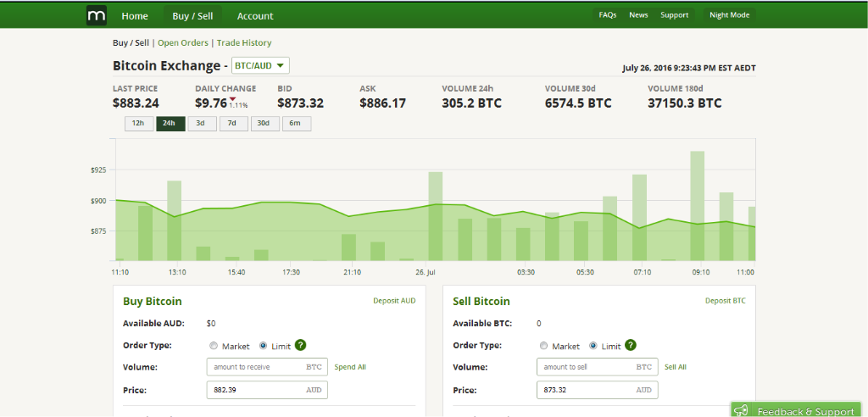Screen dimensions: 868x417
Task: Click the Deposit BTC link
Action: 726,301
